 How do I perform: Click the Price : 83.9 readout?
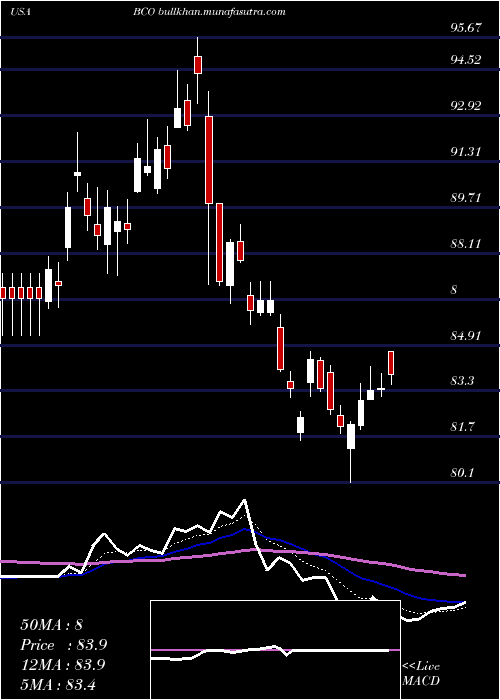[x=63, y=645]
